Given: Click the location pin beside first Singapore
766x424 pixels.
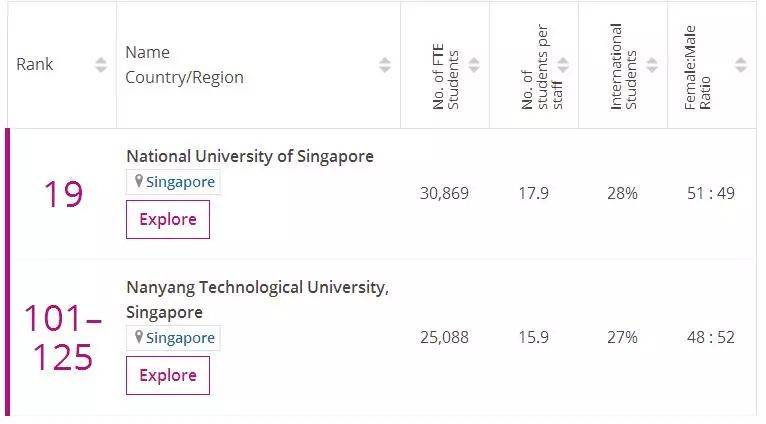Looking at the screenshot, I should pos(139,182).
